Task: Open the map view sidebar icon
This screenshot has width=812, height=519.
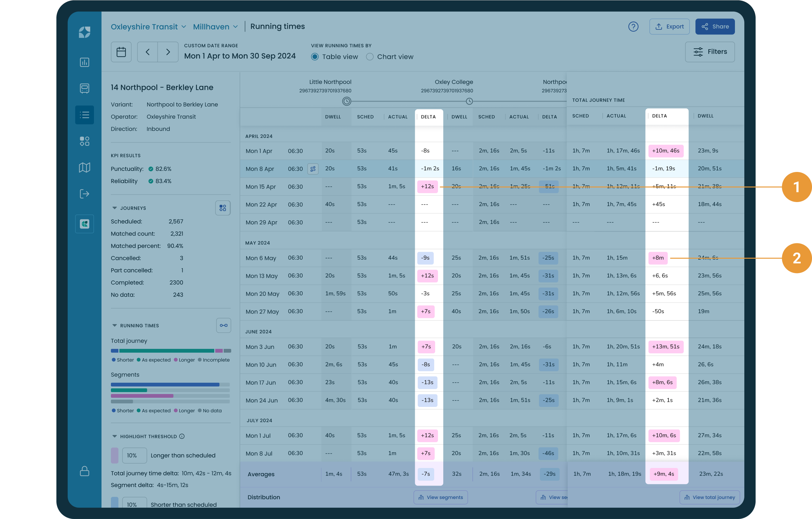Action: pos(84,168)
